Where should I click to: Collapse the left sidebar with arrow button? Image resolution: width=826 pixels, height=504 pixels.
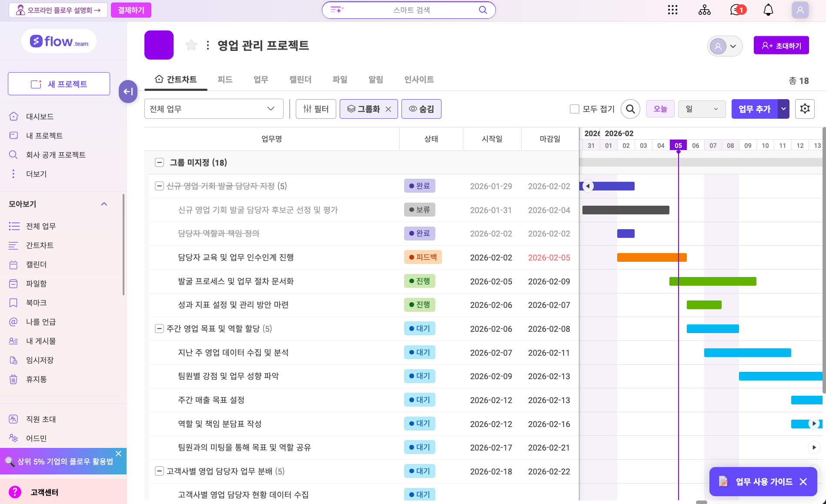128,91
